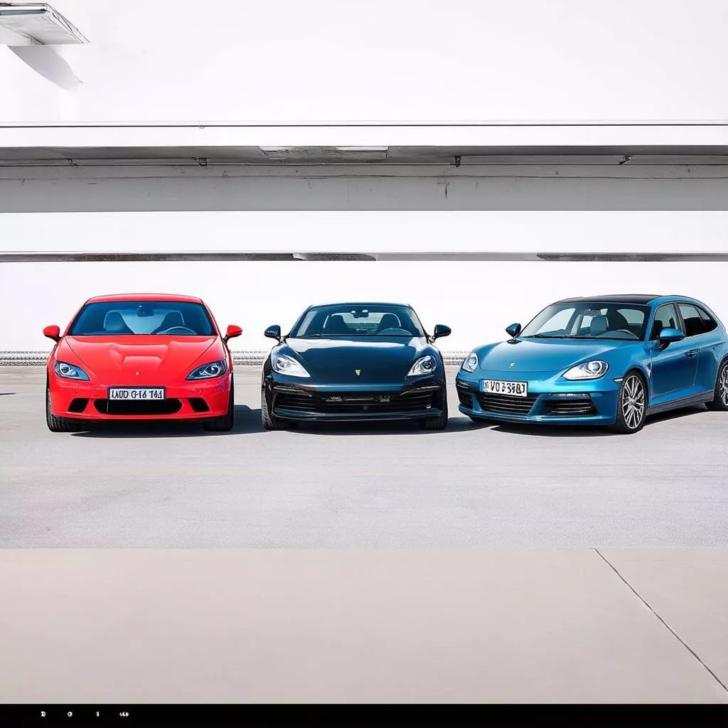Click the red car's license plate
Screen dimensions: 728x728
(x=136, y=394)
